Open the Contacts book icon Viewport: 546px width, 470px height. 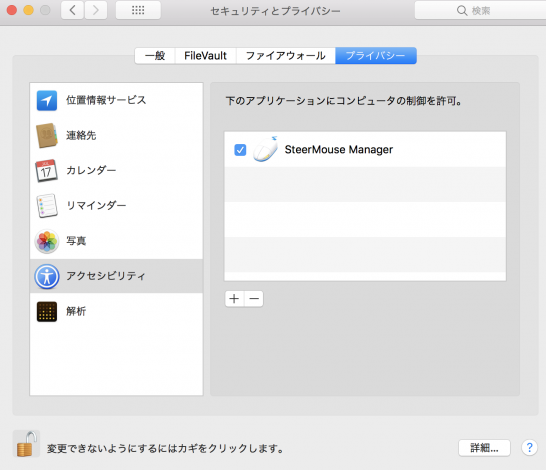click(x=47, y=135)
